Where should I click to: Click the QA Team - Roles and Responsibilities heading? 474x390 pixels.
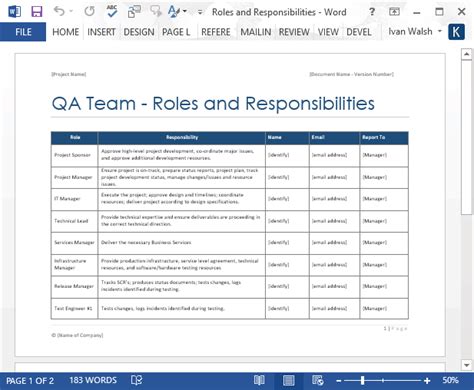tap(213, 103)
